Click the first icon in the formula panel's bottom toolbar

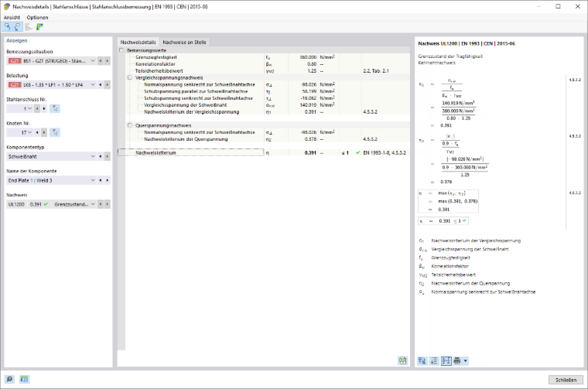coord(422,361)
